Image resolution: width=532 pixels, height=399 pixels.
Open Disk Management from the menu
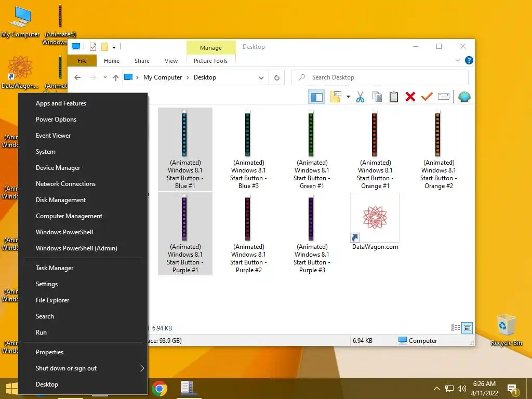pos(83,200)
